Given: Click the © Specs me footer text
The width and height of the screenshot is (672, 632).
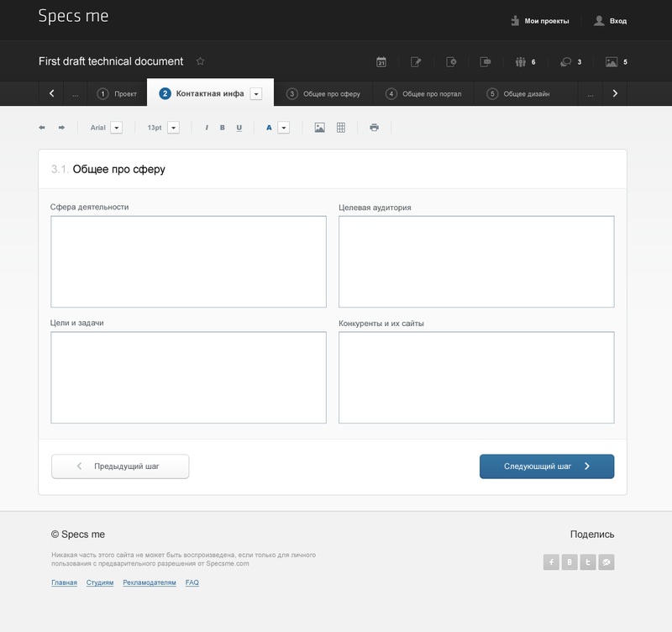Looking at the screenshot, I should coord(78,535).
